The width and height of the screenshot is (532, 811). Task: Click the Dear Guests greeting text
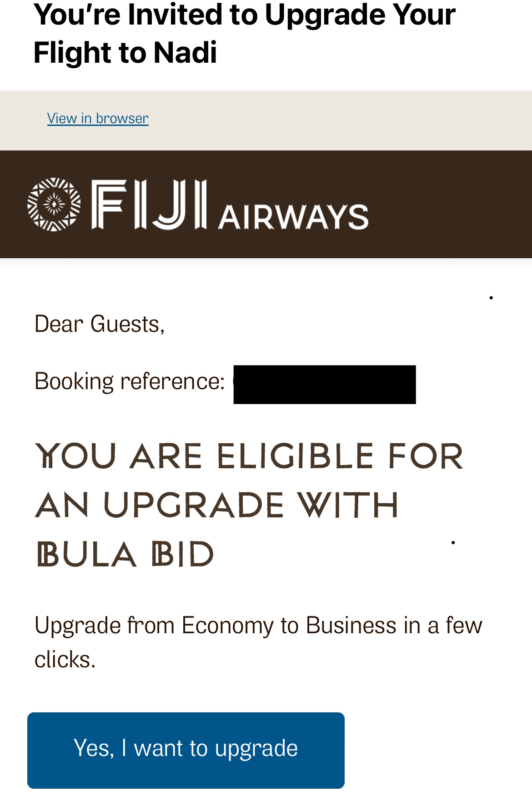[x=99, y=324]
